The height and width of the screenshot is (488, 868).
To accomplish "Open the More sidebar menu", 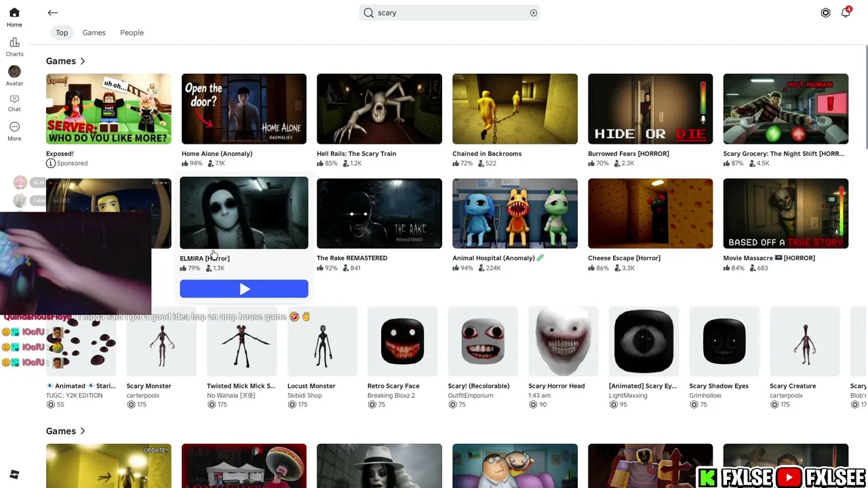I will 14,131.
